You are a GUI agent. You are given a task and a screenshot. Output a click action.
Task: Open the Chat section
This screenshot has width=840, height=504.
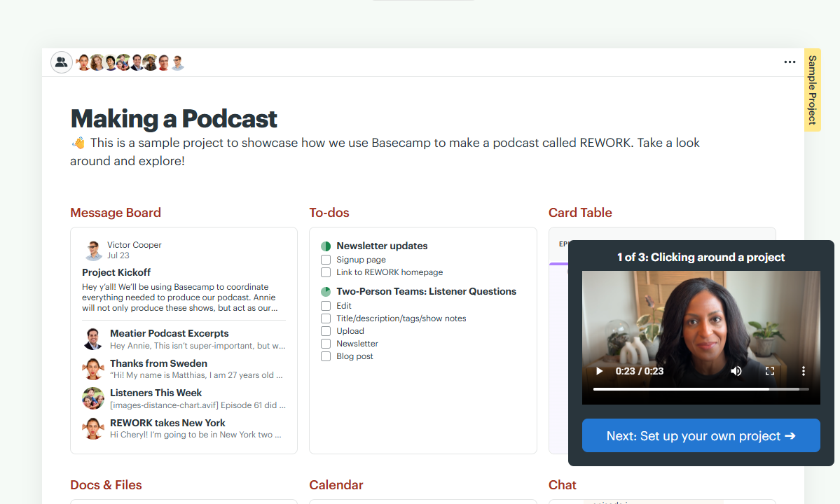(x=563, y=484)
